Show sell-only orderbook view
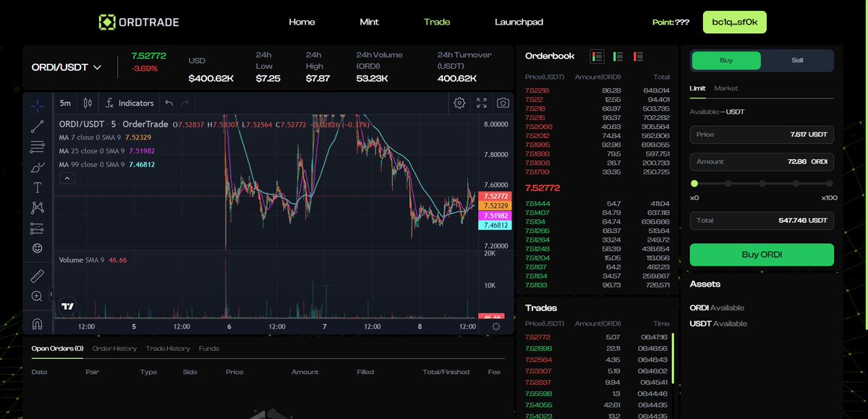This screenshot has width=868, height=419. pos(639,56)
